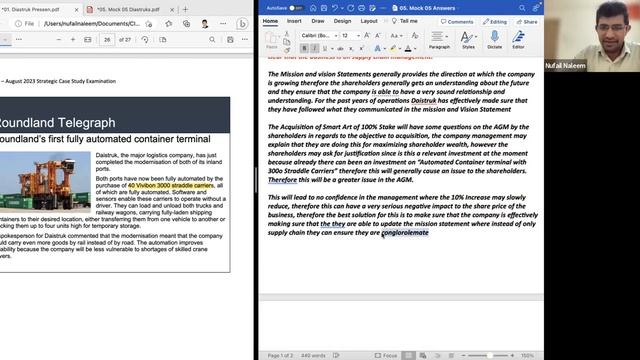Screen dimensions: 640x360
Task: Adjust the Word zoom slider
Action: click(488, 356)
